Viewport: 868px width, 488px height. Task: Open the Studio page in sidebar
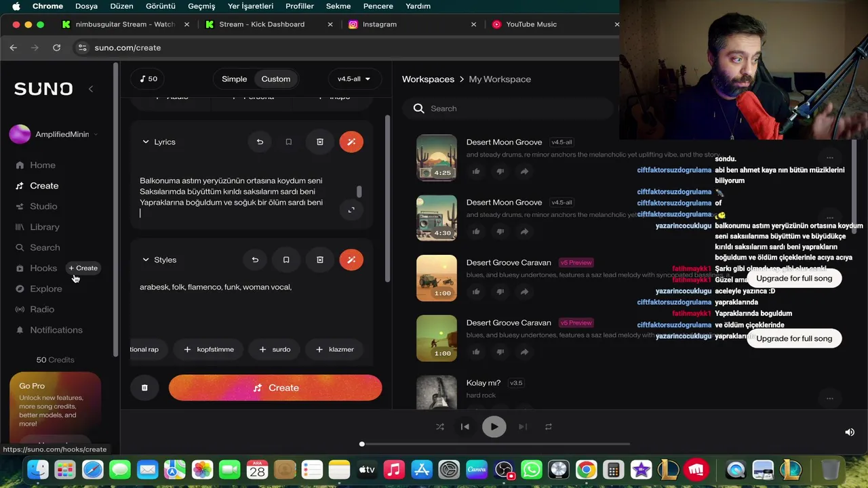[x=43, y=206]
